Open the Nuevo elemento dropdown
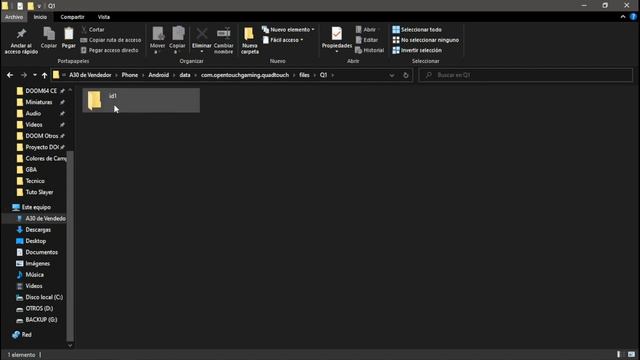640x360 pixels. [x=288, y=30]
